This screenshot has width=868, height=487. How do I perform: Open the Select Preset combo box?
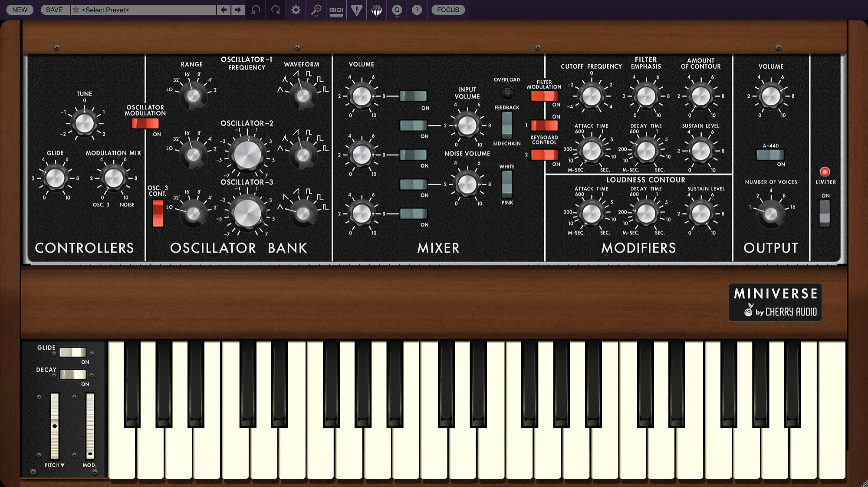click(148, 10)
